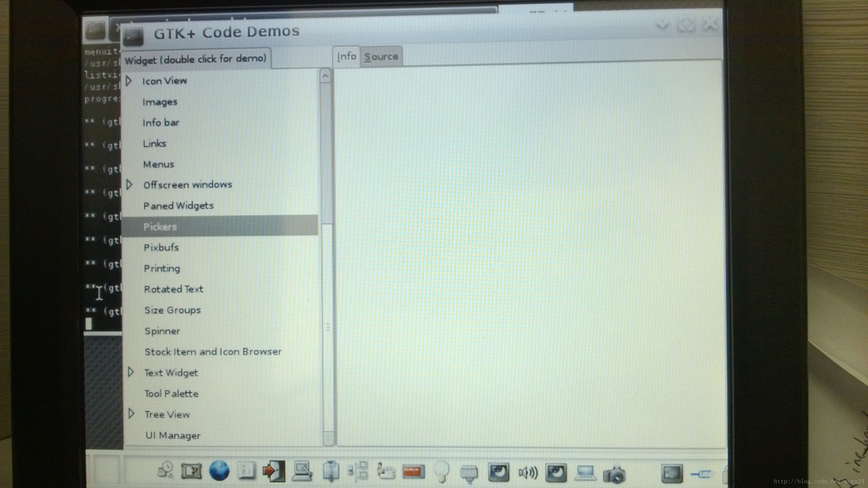Open the speaker volume icon
The height and width of the screenshot is (488, 868).
(x=528, y=473)
